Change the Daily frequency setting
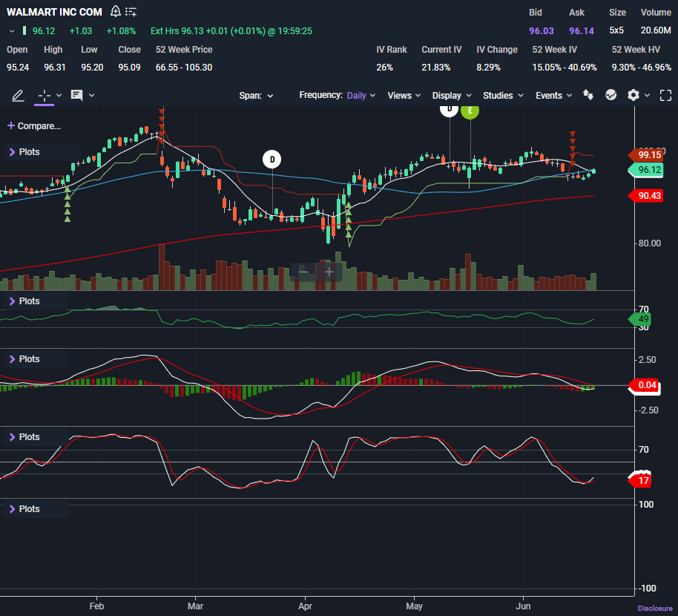This screenshot has width=678, height=616. (x=361, y=95)
